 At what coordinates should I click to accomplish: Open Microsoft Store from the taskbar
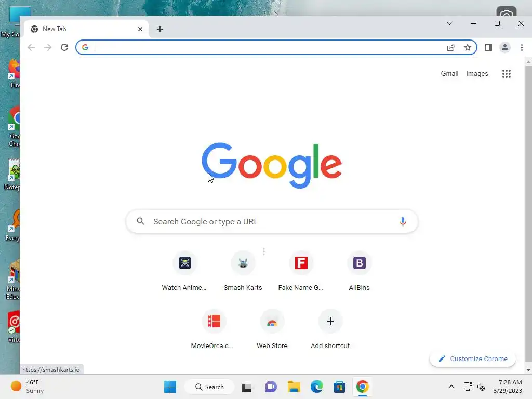pyautogui.click(x=339, y=387)
